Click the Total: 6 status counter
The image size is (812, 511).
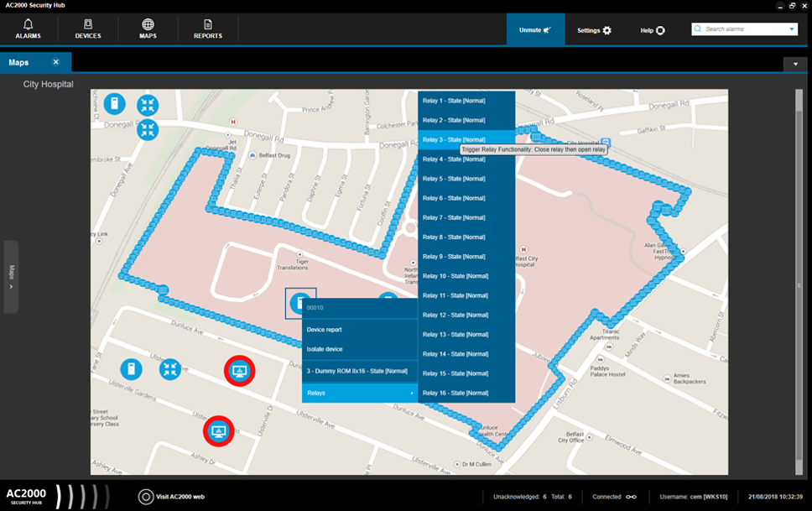tap(561, 497)
